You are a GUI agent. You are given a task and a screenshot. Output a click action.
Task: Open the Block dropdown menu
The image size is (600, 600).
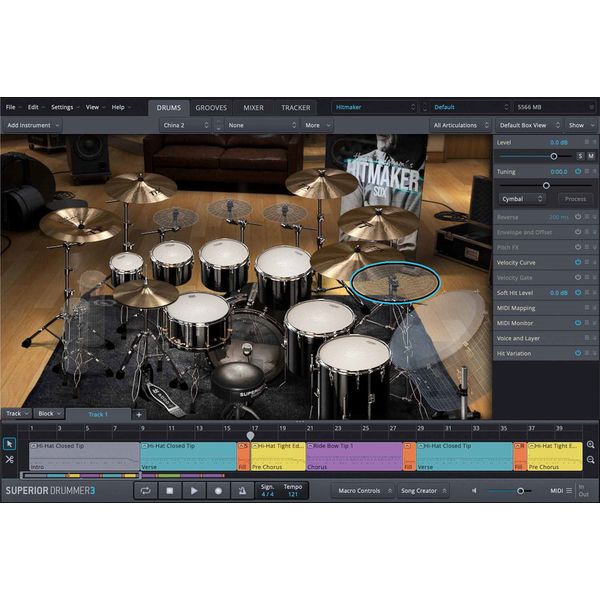point(49,414)
